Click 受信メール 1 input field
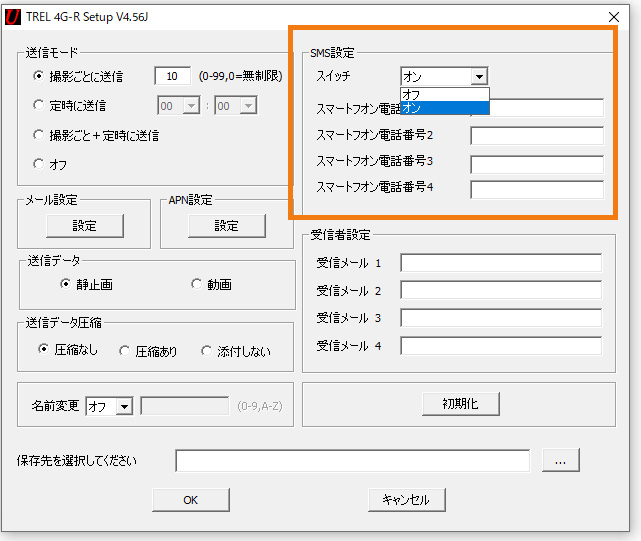The height and width of the screenshot is (541, 641). (501, 263)
